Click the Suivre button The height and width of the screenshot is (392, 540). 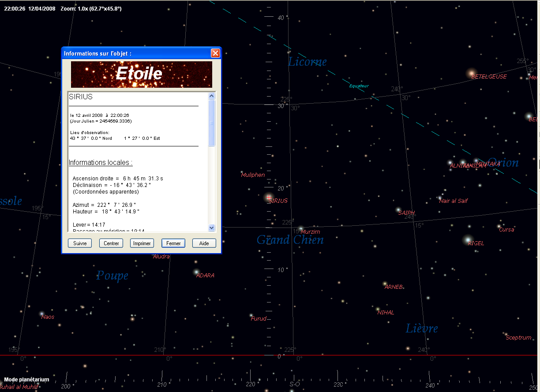[x=80, y=243]
